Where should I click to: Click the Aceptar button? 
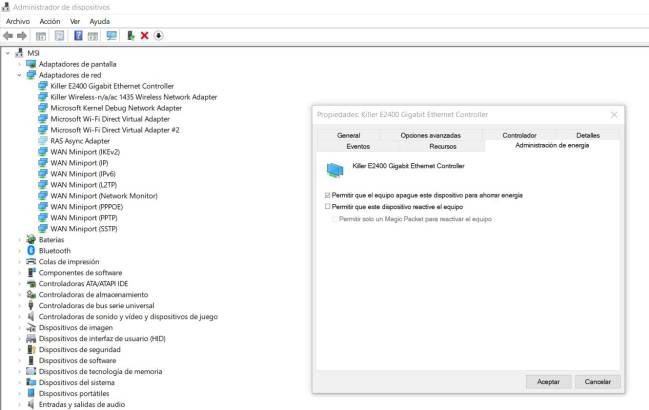tap(548, 381)
